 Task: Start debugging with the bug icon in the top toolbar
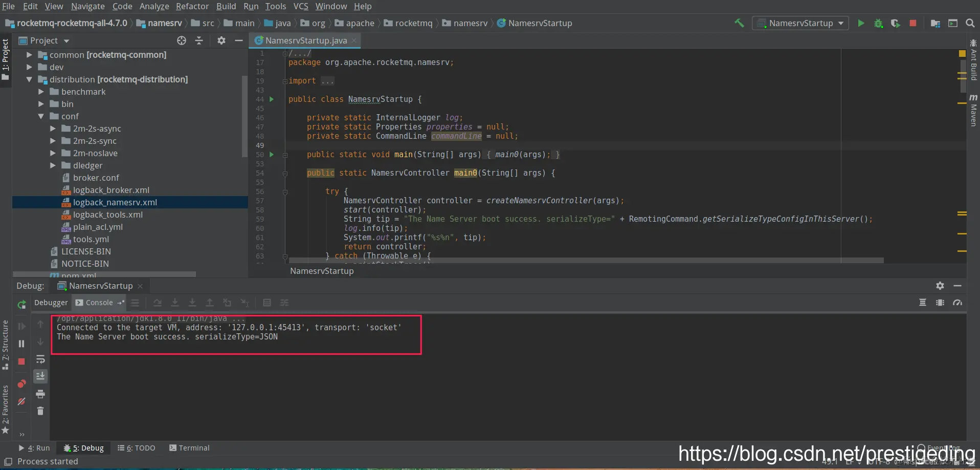878,23
